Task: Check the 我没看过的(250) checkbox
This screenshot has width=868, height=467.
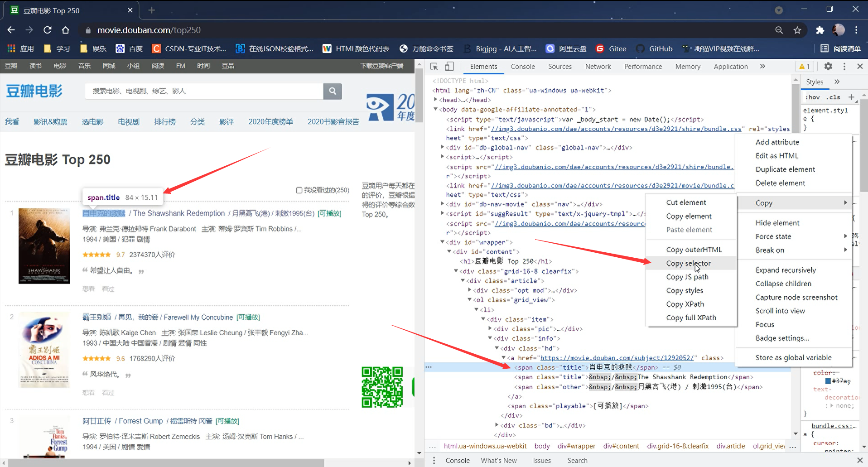Action: [x=299, y=190]
